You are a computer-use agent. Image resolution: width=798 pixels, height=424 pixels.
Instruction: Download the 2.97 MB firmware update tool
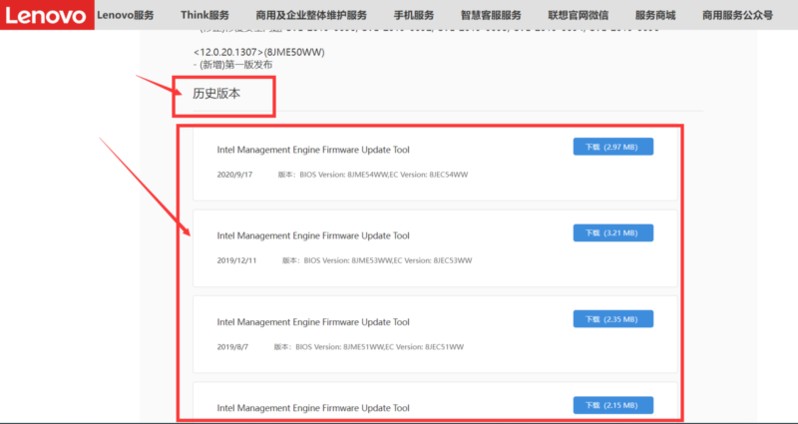(x=613, y=147)
